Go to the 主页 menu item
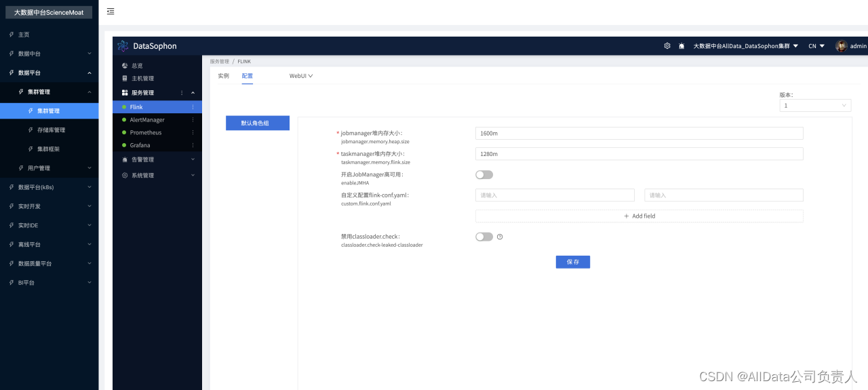This screenshot has height=390, width=868. pos(50,35)
